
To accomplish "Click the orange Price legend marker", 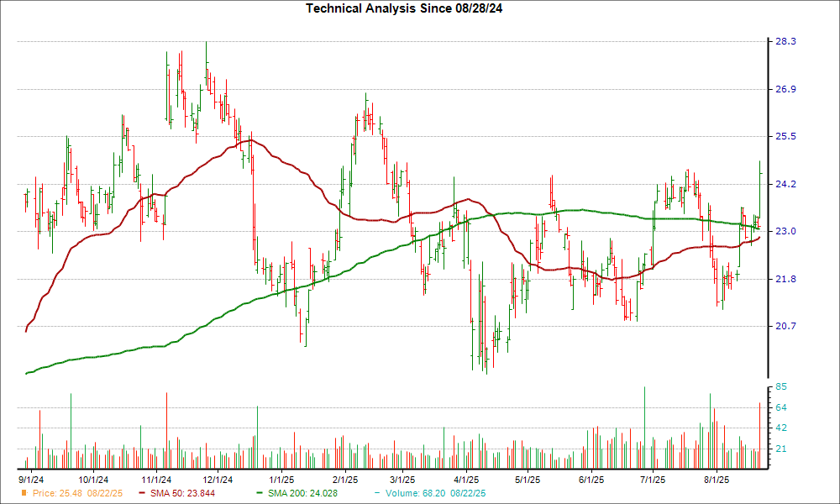I will click(x=24, y=493).
